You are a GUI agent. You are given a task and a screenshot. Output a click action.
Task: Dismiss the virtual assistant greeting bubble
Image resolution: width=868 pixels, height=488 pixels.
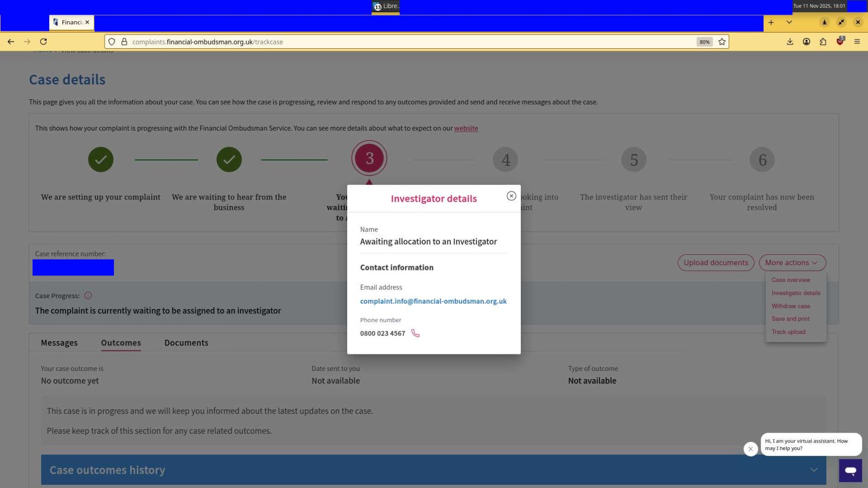[x=750, y=449]
